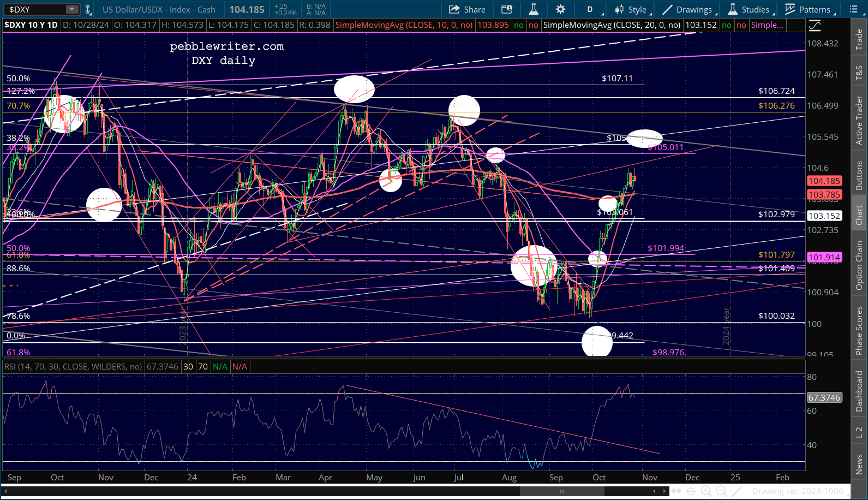Open the Drawings menu
Screen dimensions: 868x500
coord(689,9)
